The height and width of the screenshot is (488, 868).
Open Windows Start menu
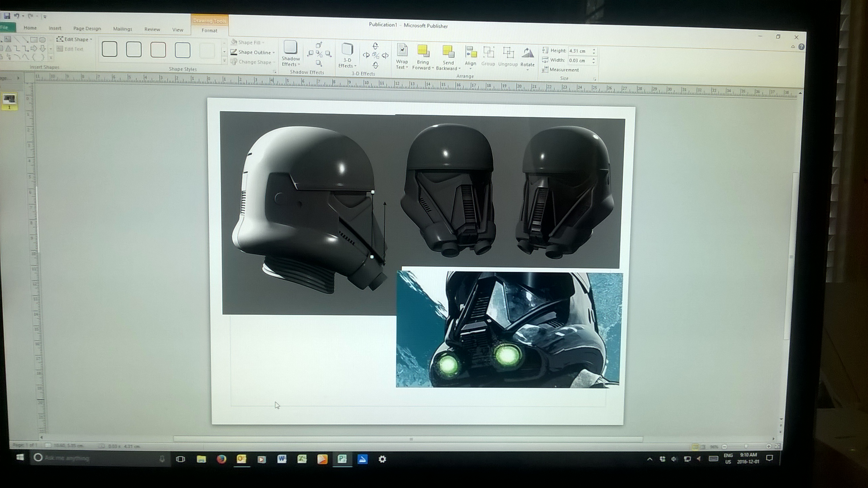[20, 457]
